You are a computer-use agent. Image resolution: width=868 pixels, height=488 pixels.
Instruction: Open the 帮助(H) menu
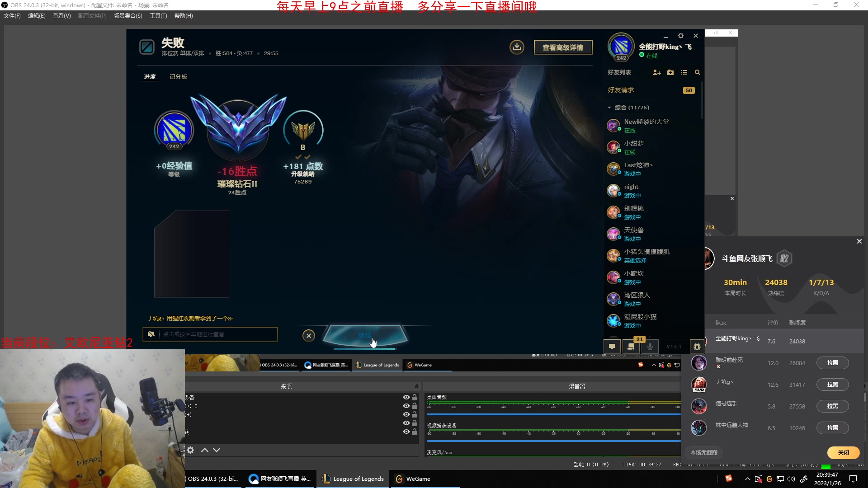184,16
